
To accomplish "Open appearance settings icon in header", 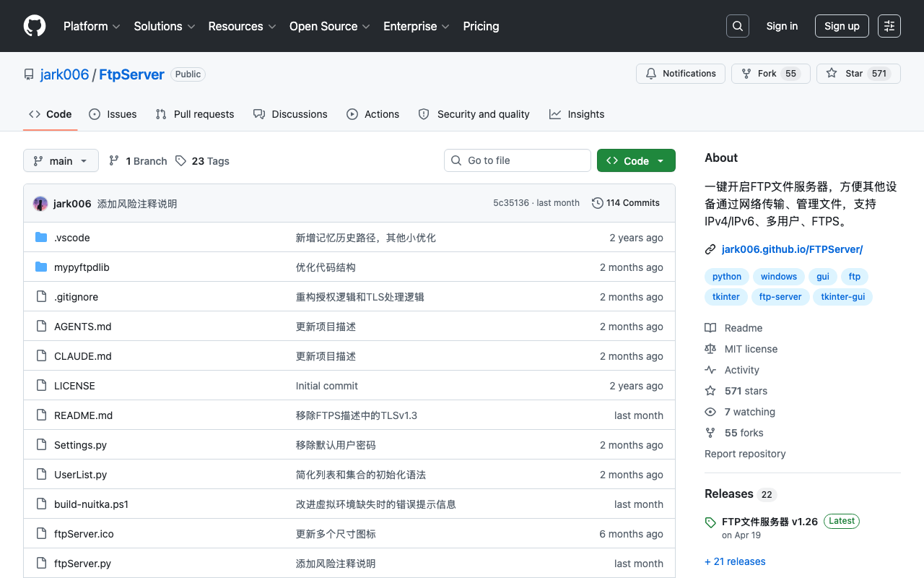I will pyautogui.click(x=889, y=26).
